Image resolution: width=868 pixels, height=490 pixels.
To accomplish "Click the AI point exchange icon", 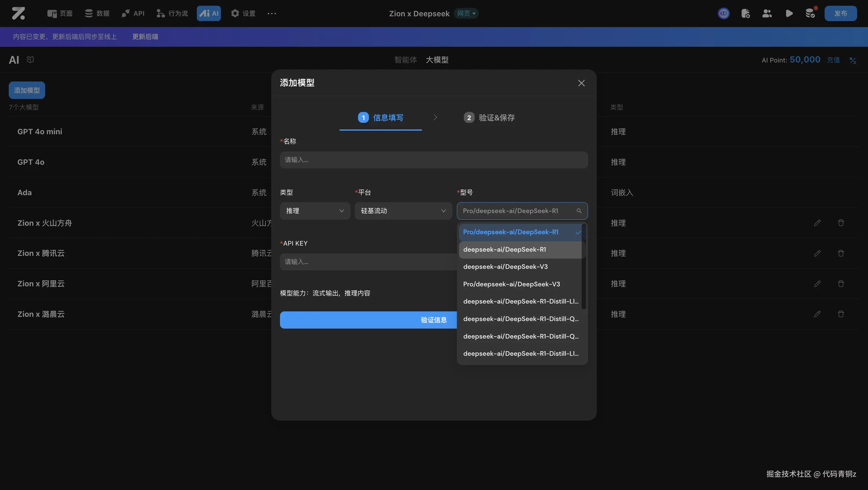I will pyautogui.click(x=853, y=60).
